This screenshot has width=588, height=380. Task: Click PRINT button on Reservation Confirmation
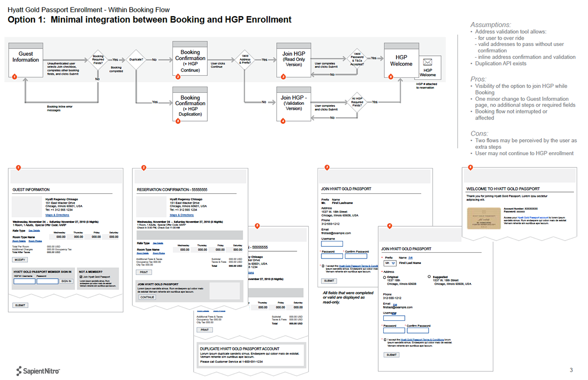click(144, 272)
